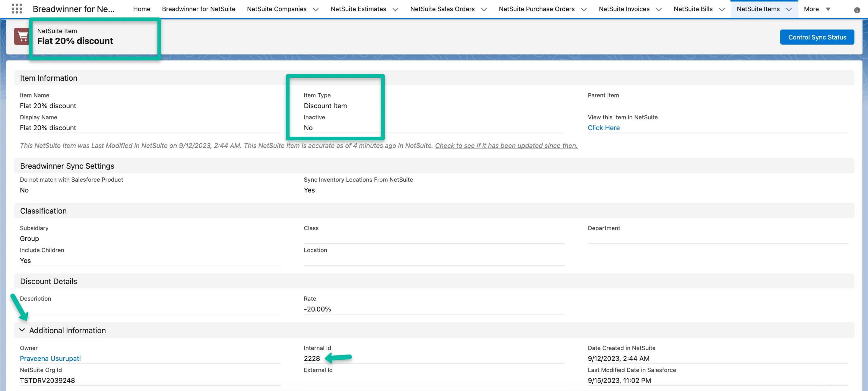Open the More navigation menu
This screenshot has height=391, width=868.
click(x=817, y=9)
